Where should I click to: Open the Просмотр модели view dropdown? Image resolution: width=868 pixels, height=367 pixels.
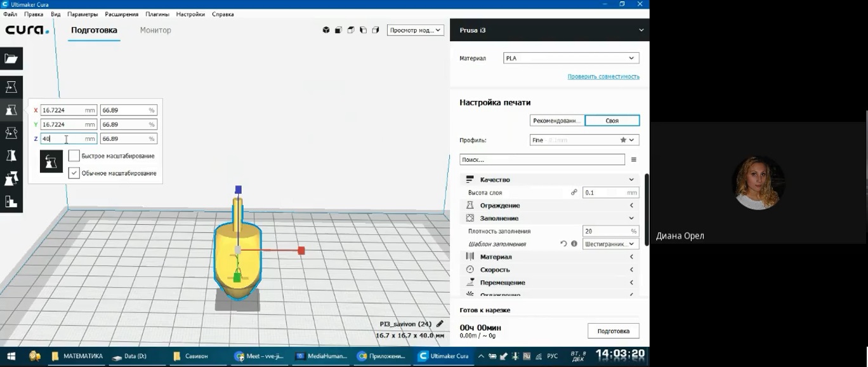click(416, 30)
